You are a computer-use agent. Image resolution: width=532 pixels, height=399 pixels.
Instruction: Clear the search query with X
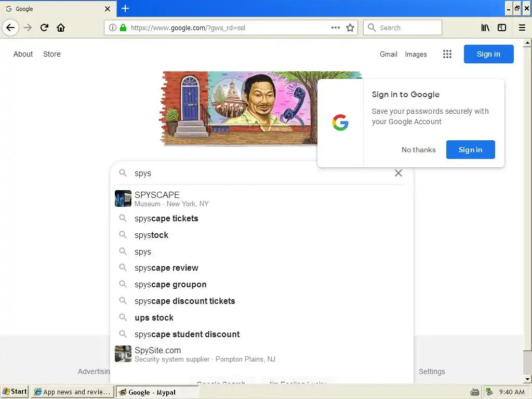398,173
